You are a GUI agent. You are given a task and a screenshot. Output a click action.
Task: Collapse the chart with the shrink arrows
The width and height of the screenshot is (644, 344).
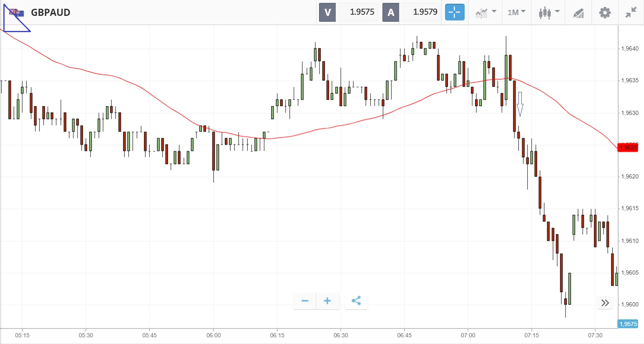631,13
